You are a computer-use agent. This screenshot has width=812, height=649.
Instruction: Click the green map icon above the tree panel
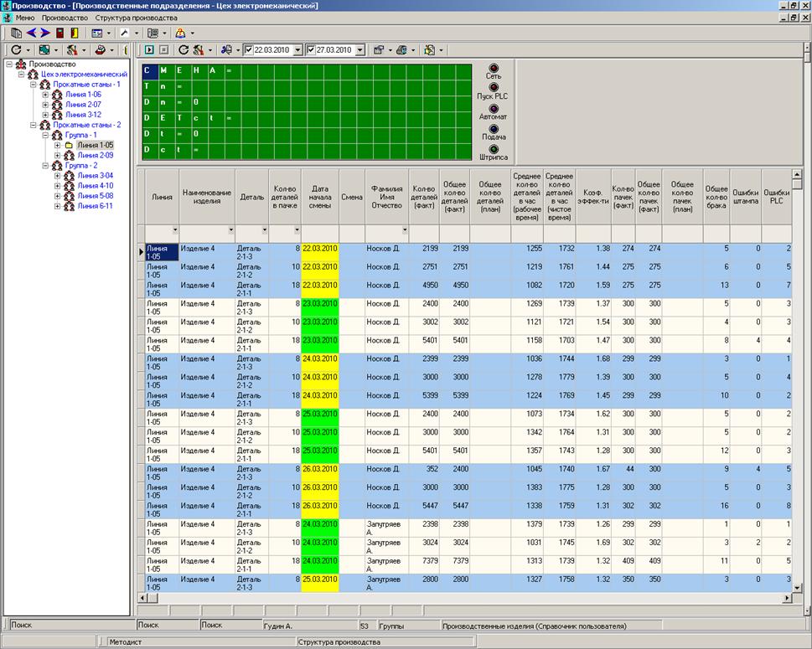[44, 49]
